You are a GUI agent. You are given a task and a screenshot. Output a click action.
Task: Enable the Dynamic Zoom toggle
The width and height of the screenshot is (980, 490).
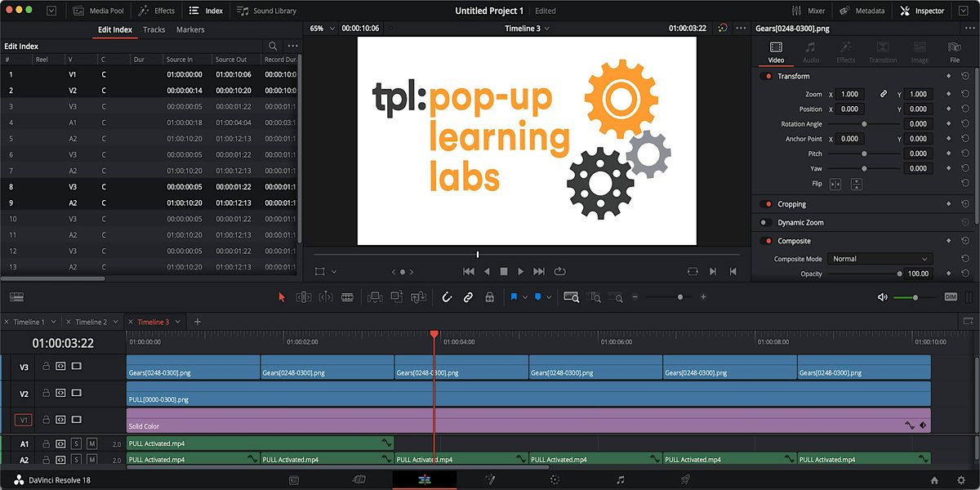[x=765, y=222]
